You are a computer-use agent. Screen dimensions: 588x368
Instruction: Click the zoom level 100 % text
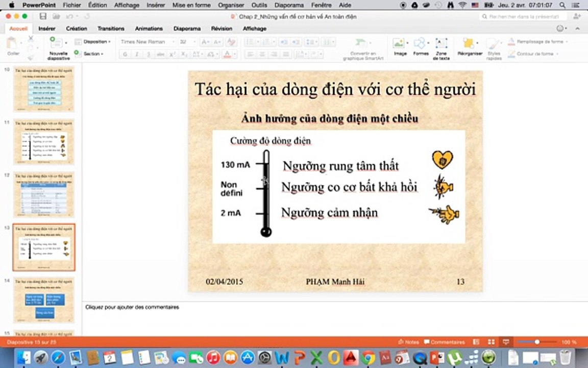[x=569, y=342]
